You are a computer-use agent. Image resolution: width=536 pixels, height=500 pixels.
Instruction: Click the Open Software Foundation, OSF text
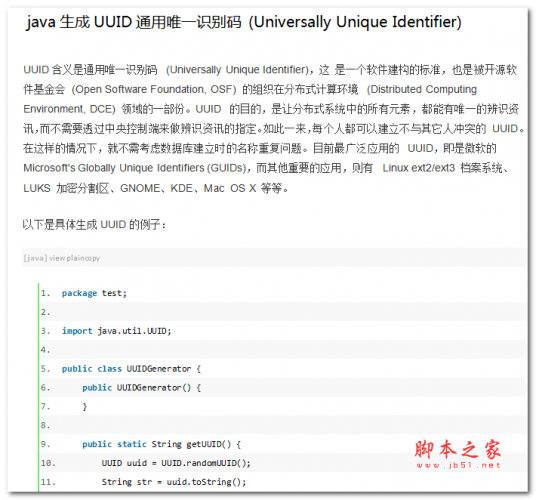[154, 90]
